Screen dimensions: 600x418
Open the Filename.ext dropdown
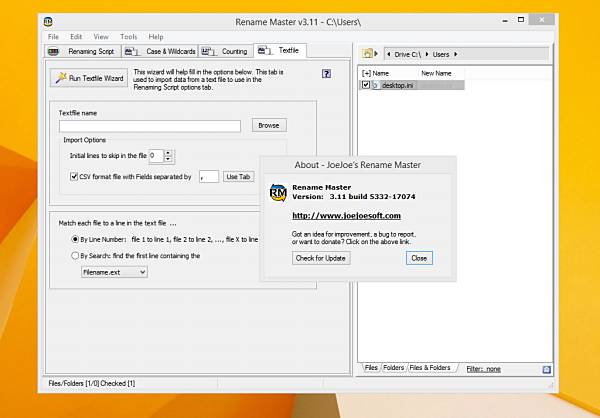click(114, 272)
